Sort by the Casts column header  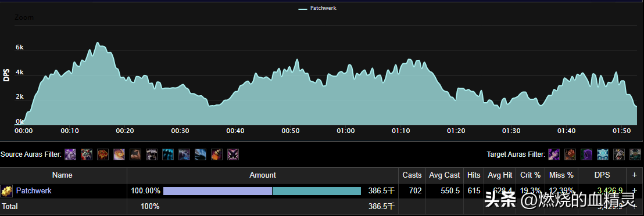pos(412,175)
